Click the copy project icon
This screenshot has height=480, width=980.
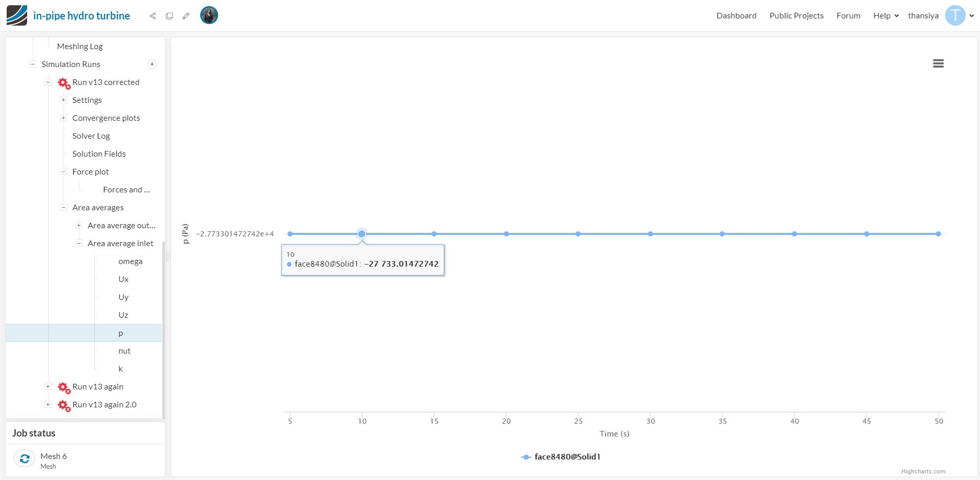pyautogui.click(x=169, y=16)
